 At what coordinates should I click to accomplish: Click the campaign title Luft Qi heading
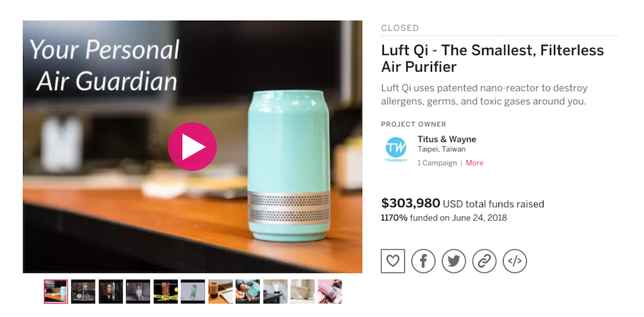[493, 59]
